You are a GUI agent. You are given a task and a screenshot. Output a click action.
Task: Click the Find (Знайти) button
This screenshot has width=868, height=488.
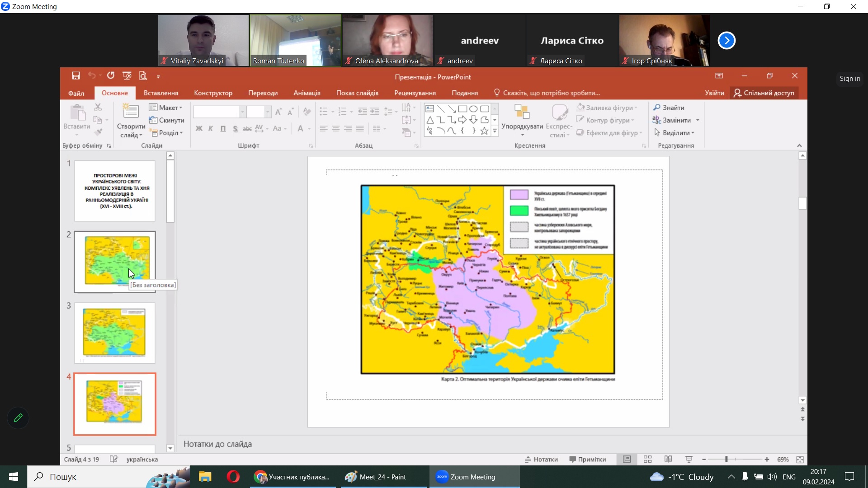point(669,108)
